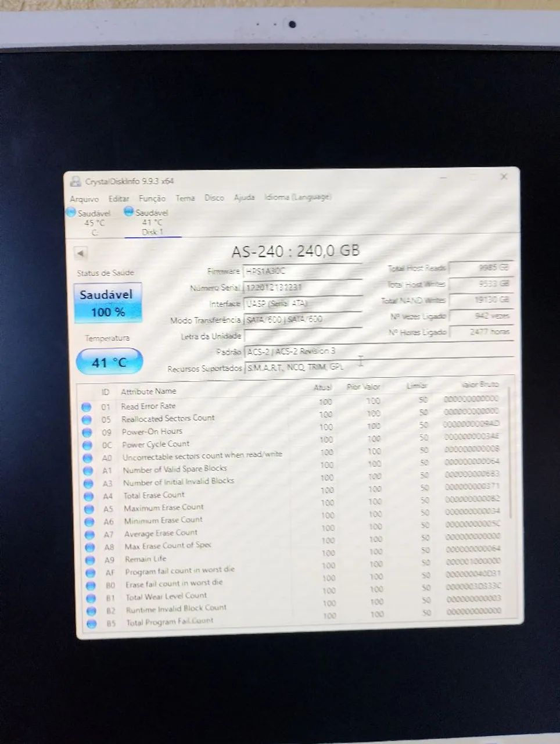Viewport: 560px width, 744px height.
Task: Click the 41 °C temperature indicator
Action: pyautogui.click(x=109, y=362)
